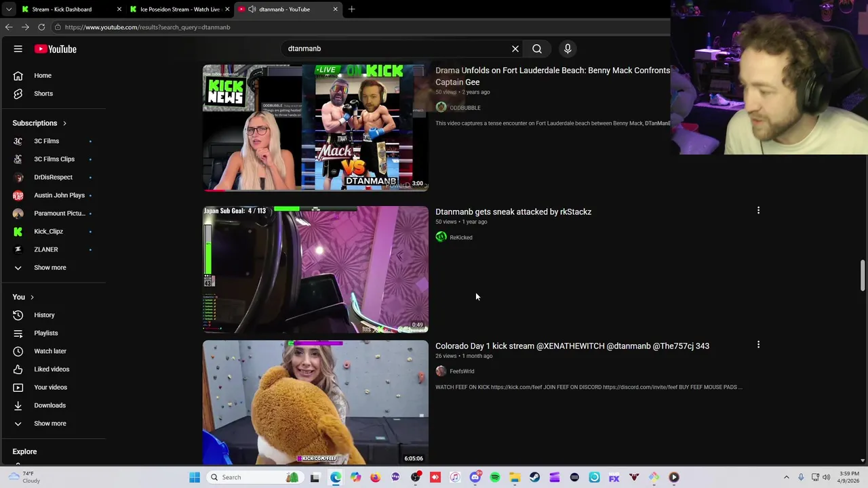Open Steam from the taskbar

coord(535,477)
